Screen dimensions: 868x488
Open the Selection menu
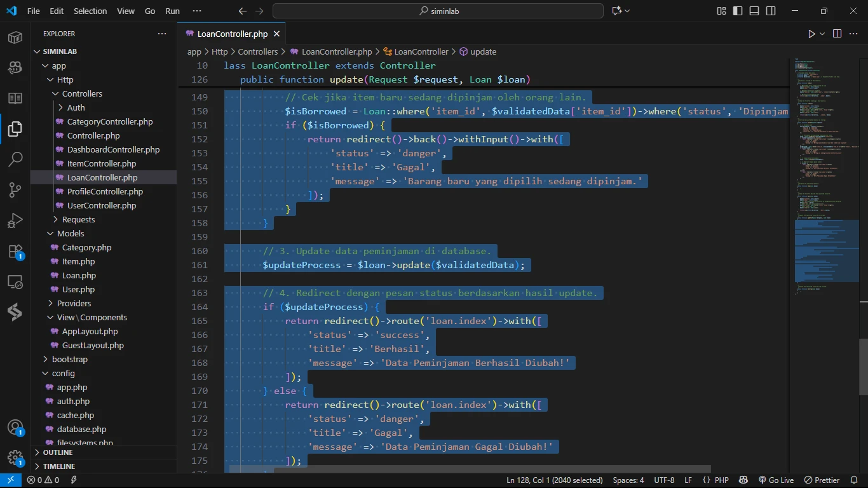90,11
